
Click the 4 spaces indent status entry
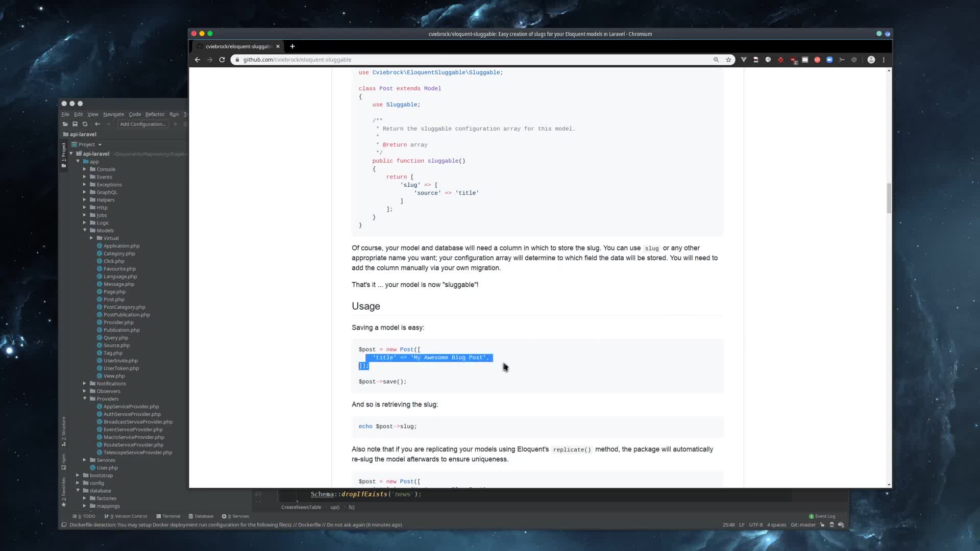coord(776,525)
